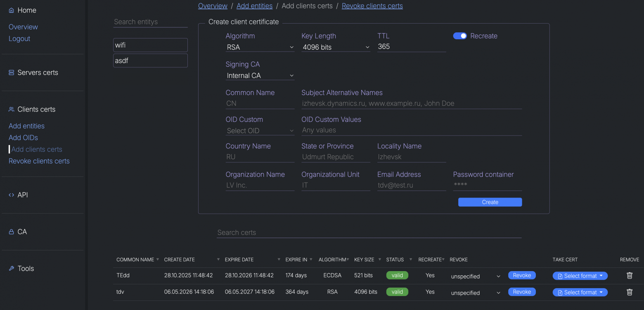Click Logout in the sidebar
This screenshot has width=644, height=310.
(19, 38)
